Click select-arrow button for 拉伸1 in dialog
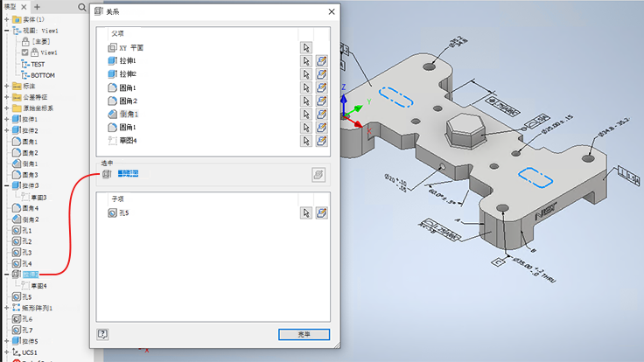Viewport: 644px width, 362px height. pyautogui.click(x=306, y=60)
